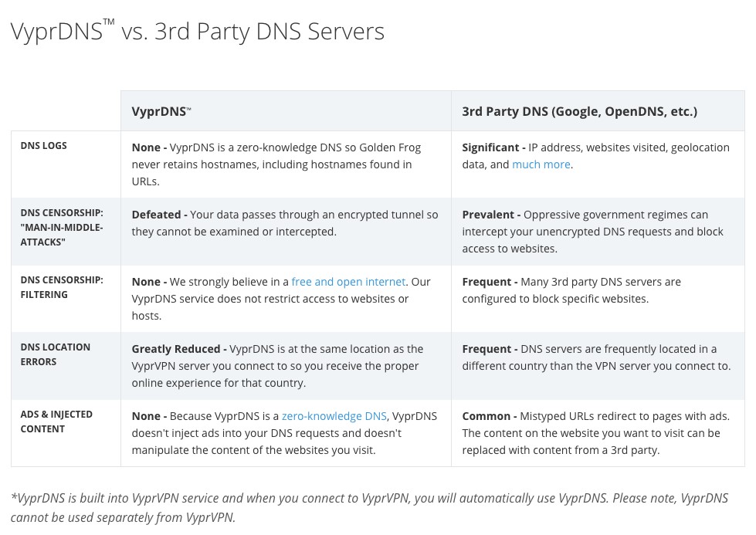The width and height of the screenshot is (756, 535).
Task: Select the VyprDNS column header
Action: [x=161, y=111]
